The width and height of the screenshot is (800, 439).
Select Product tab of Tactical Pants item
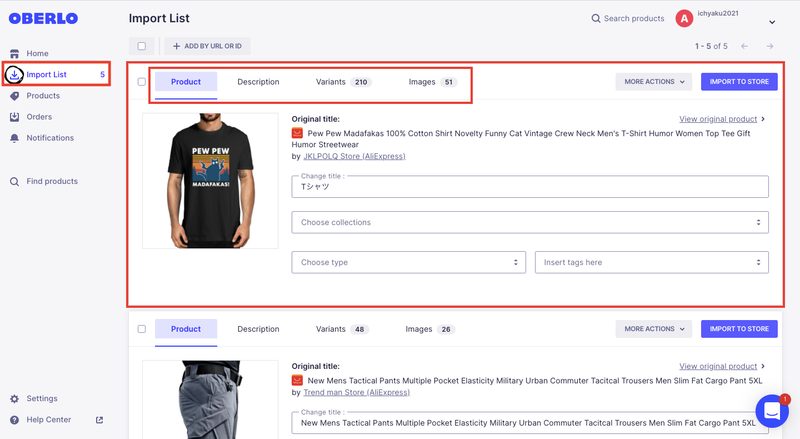coord(186,329)
